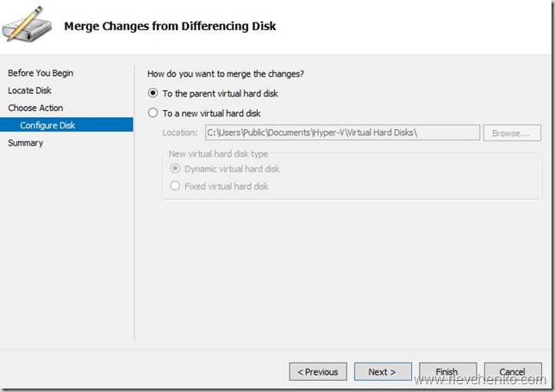This screenshot has height=392, width=555.
Task: Click the "Location:" field label
Action: (x=180, y=133)
